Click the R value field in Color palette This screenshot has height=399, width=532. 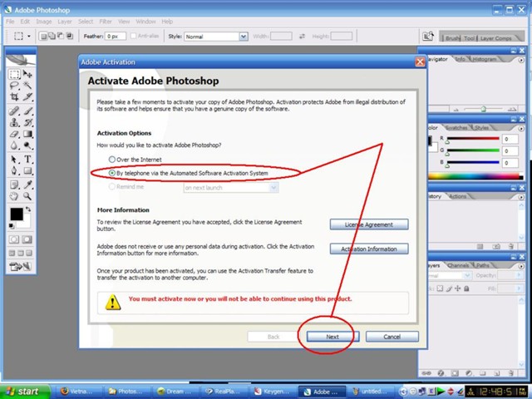point(510,139)
